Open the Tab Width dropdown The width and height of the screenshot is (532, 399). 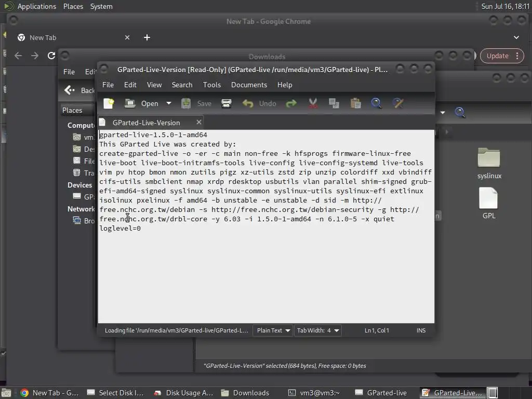pyautogui.click(x=318, y=330)
